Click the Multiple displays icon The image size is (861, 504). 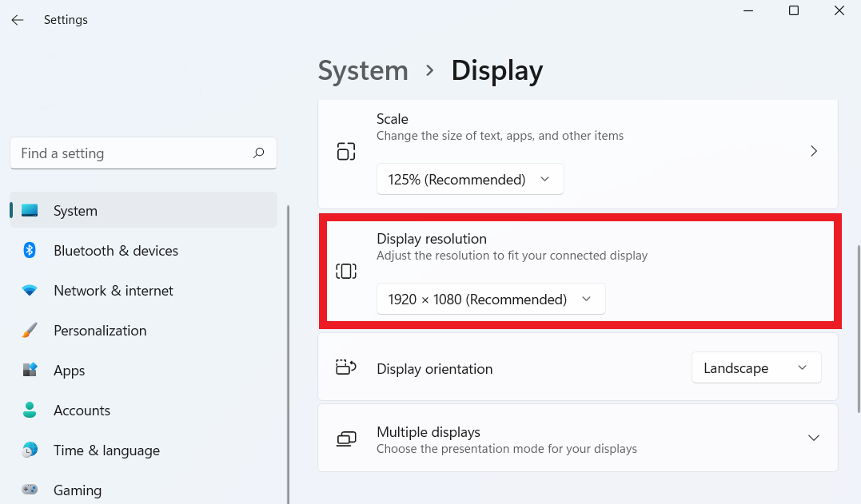tap(346, 439)
